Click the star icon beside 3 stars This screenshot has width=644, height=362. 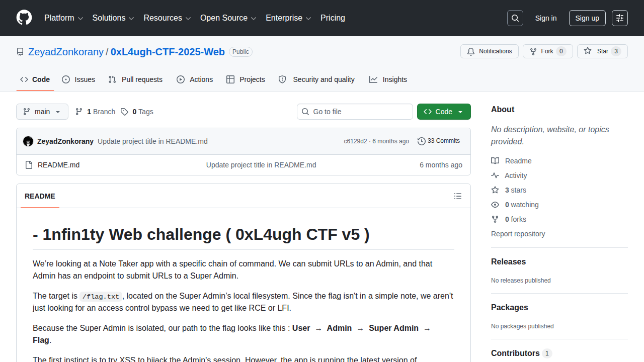[495, 190]
